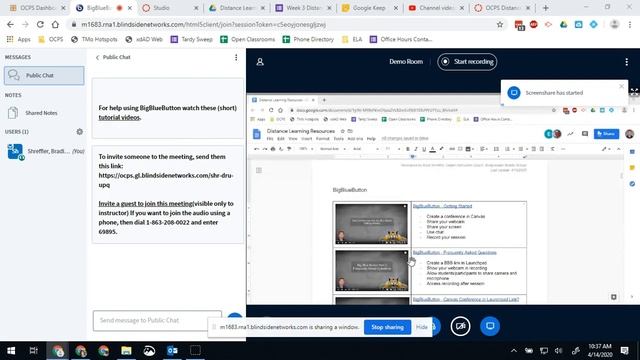
Task: Reload the current page
Action: click(40, 24)
